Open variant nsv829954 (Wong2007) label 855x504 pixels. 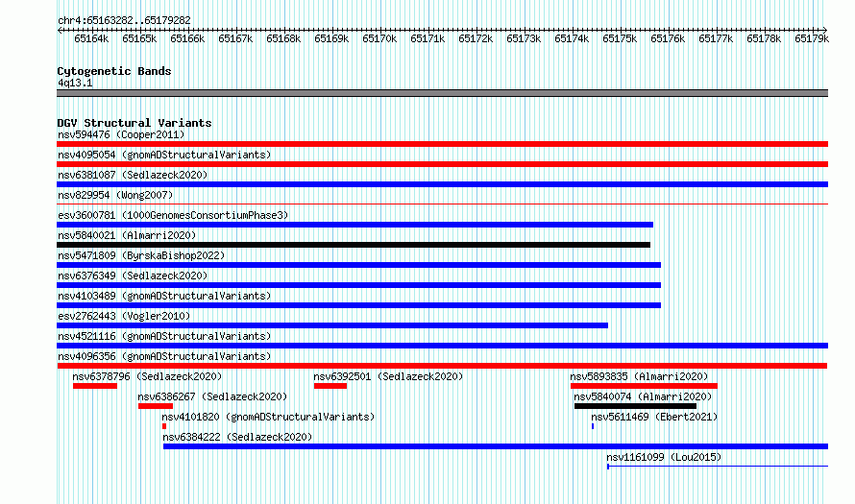pyautogui.click(x=115, y=195)
